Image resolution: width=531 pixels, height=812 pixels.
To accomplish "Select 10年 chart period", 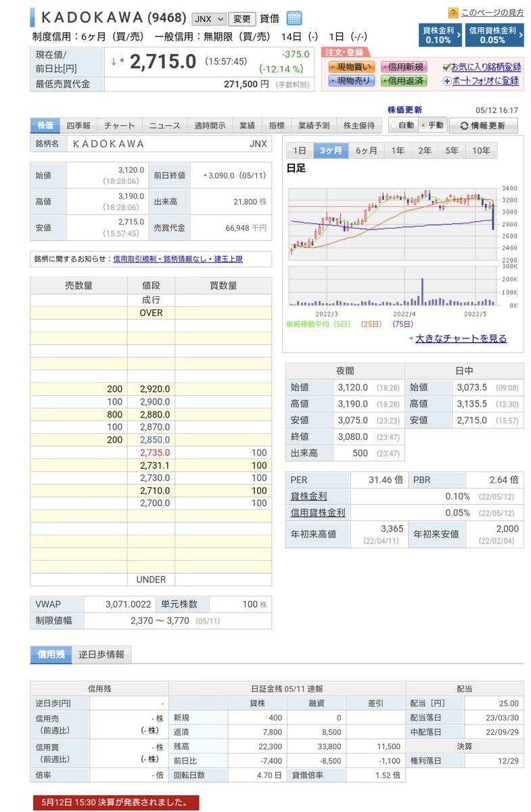I will [x=481, y=150].
